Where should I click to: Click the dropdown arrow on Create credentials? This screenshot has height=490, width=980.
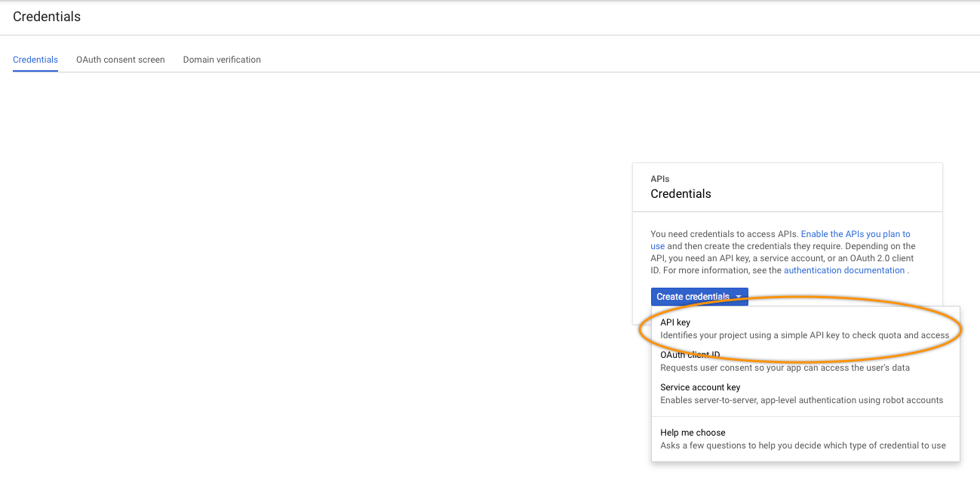click(x=739, y=297)
